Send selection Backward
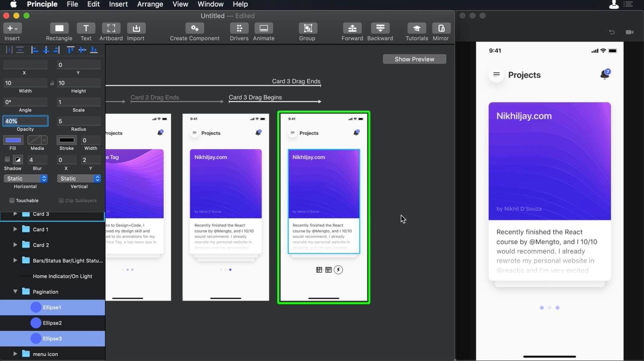The image size is (644, 361). pos(380,32)
